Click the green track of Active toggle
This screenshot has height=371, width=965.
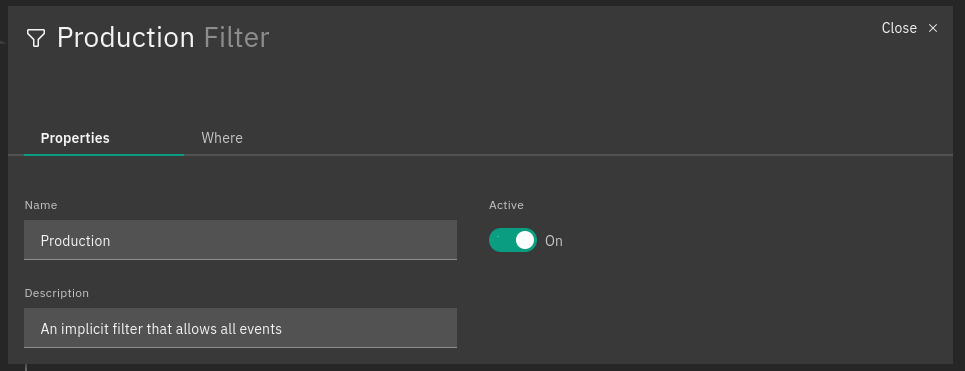tap(501, 241)
